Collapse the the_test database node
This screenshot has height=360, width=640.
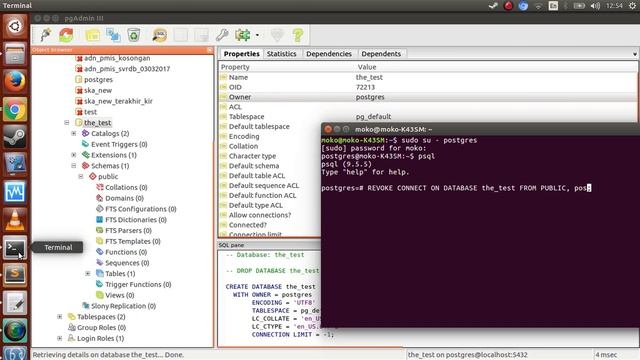67,122
